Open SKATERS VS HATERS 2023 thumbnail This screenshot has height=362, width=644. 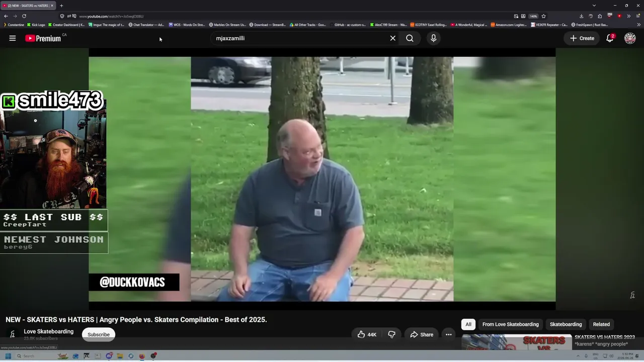pyautogui.click(x=517, y=342)
